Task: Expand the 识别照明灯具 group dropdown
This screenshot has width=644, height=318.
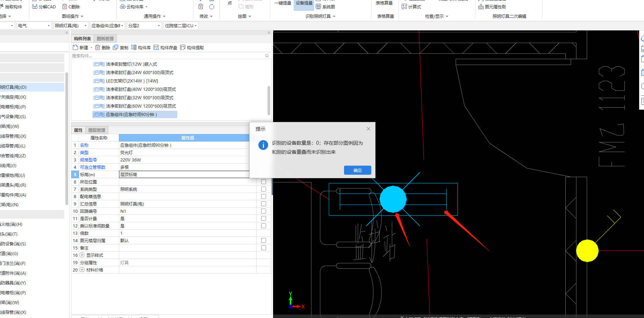Action: (320, 16)
